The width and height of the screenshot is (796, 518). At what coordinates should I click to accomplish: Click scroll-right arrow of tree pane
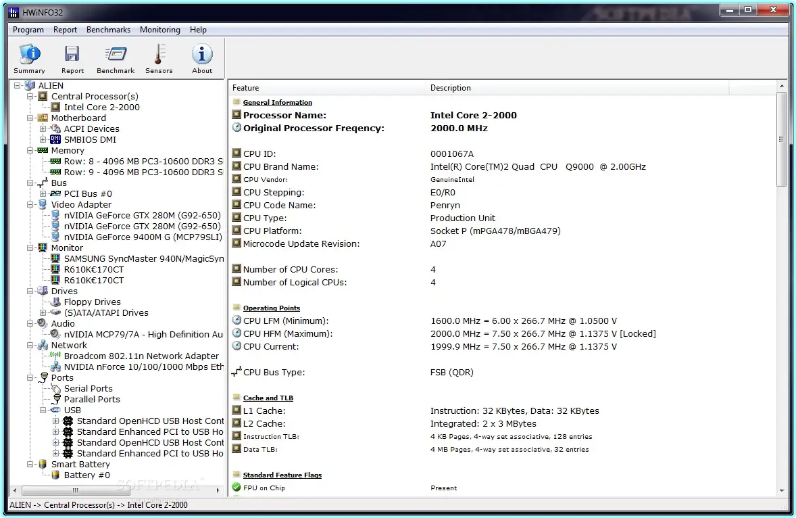pyautogui.click(x=218, y=490)
